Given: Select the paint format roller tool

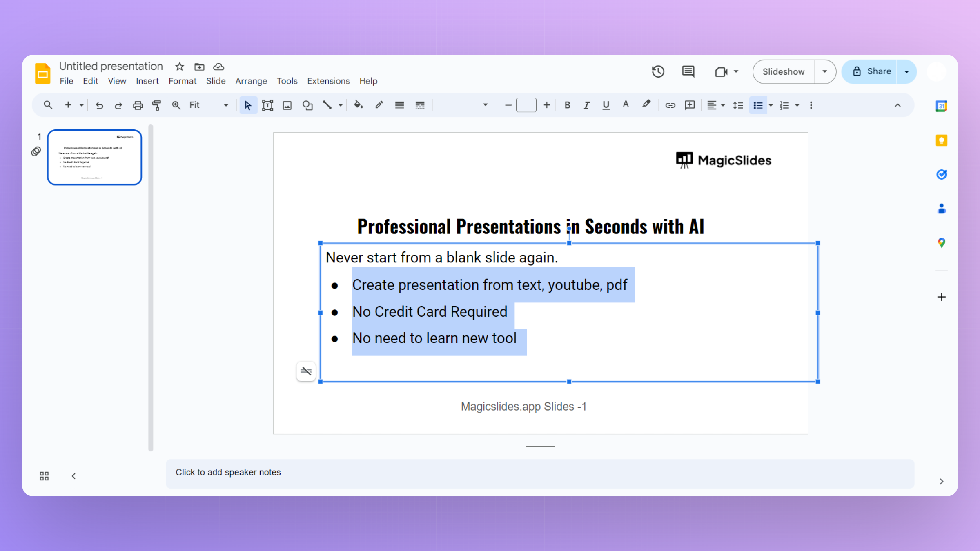Looking at the screenshot, I should 156,105.
